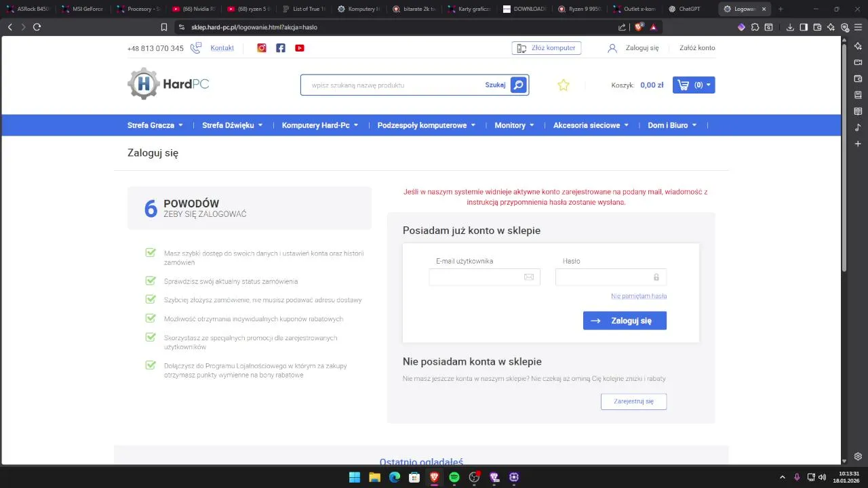868x488 pixels.
Task: Open browser downloads icon
Action: coord(791,27)
